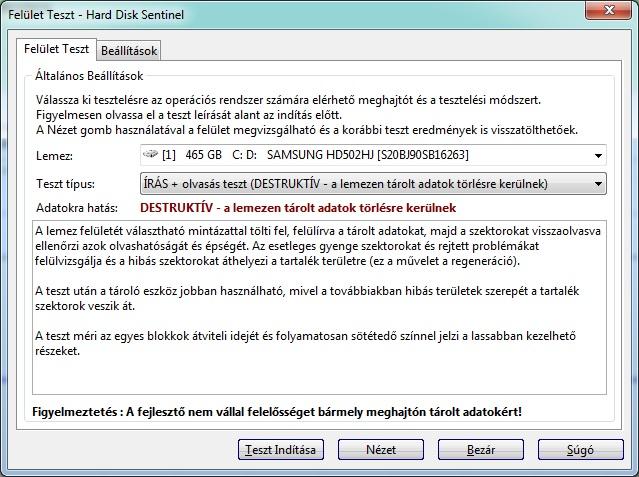
Task: Switch to the Beállítások tab
Action: pyautogui.click(x=129, y=51)
